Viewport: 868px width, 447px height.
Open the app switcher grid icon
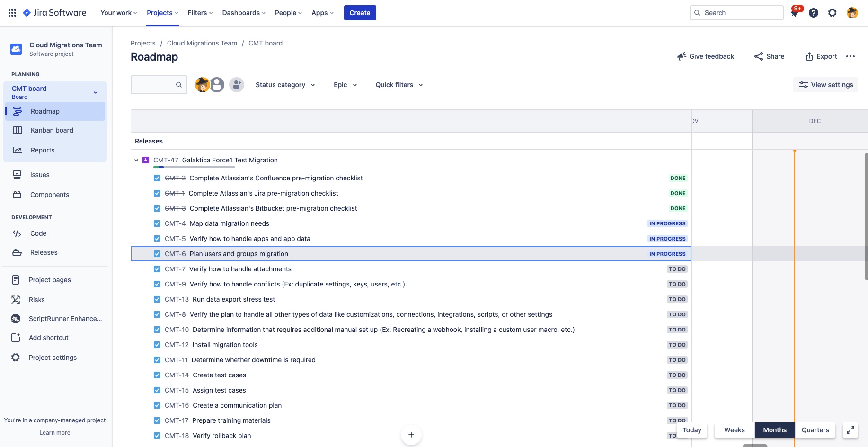(12, 13)
